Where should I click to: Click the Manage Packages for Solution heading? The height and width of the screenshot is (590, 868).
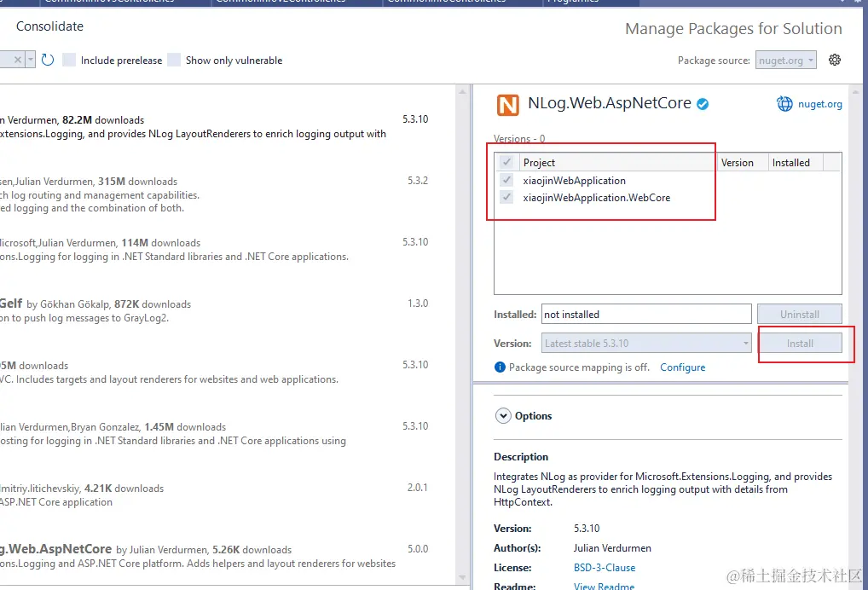point(733,29)
